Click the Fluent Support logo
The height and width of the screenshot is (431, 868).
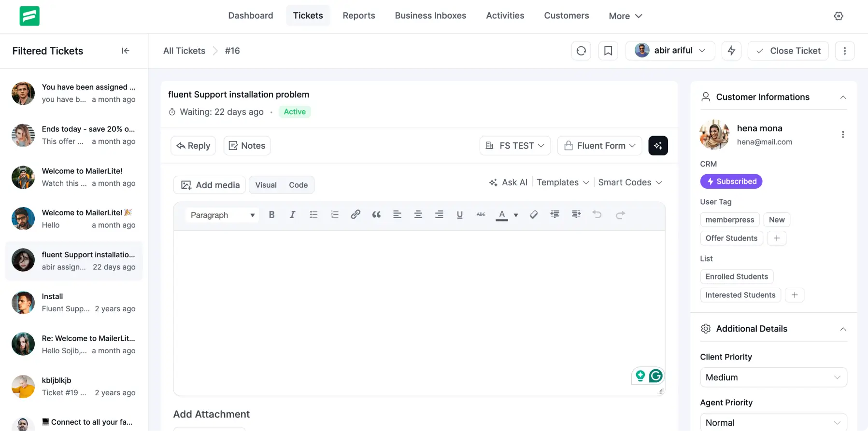pyautogui.click(x=29, y=16)
